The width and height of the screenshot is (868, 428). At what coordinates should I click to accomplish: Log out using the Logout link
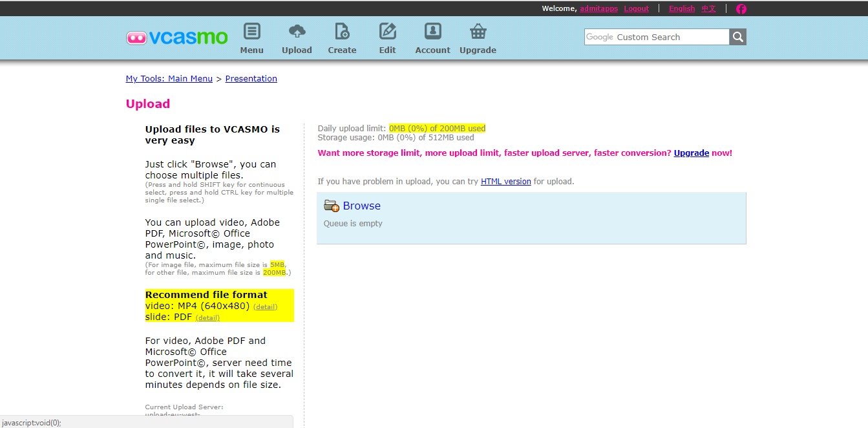click(x=636, y=9)
